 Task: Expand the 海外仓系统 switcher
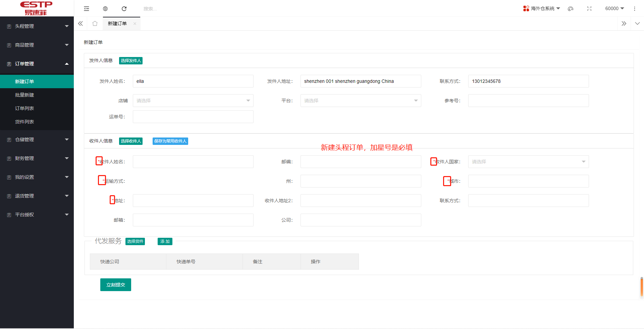click(542, 8)
